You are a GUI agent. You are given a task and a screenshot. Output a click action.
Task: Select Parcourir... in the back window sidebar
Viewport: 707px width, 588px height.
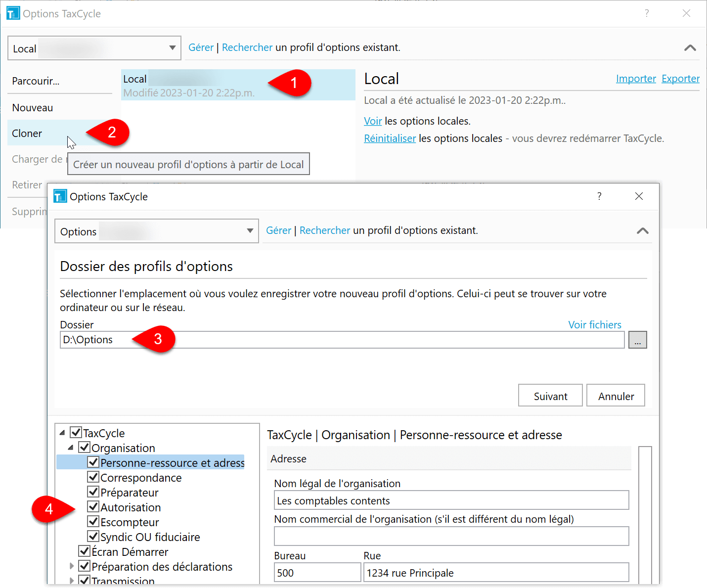point(60,81)
